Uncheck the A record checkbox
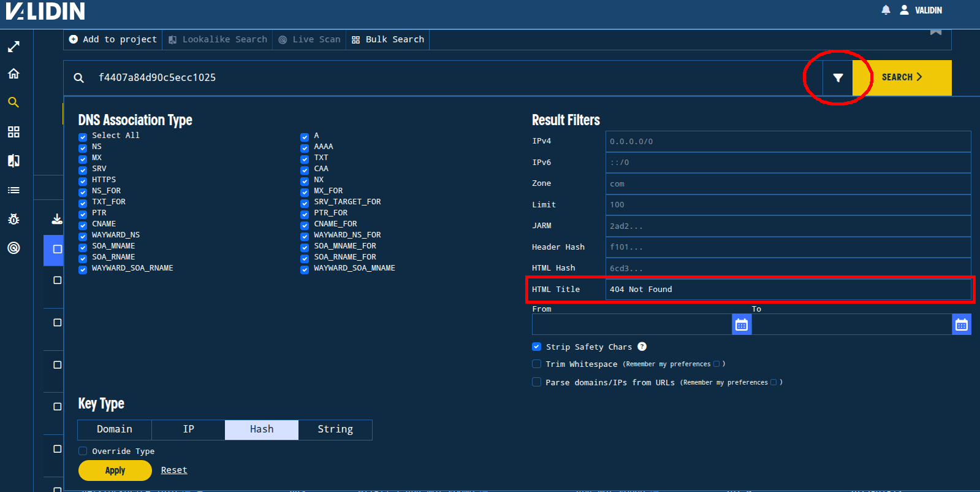Screen dimensions: 980x492 [x=305, y=137]
